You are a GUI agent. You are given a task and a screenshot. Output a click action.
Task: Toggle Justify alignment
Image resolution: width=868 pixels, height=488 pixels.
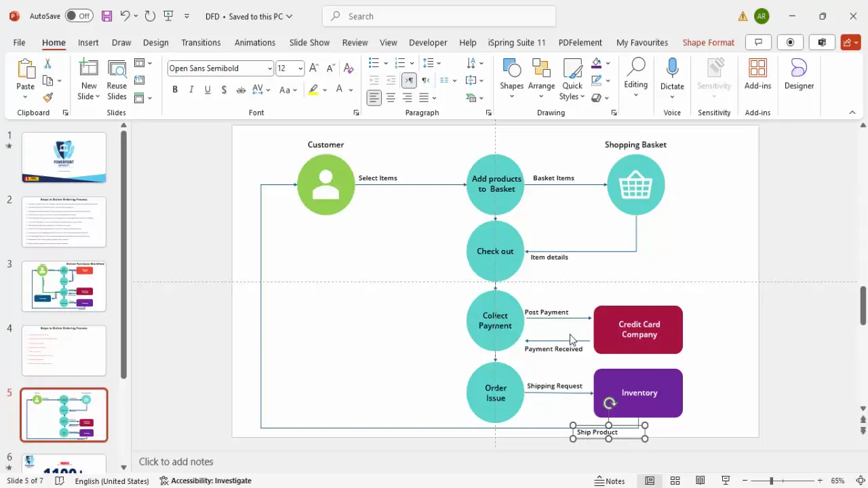424,98
